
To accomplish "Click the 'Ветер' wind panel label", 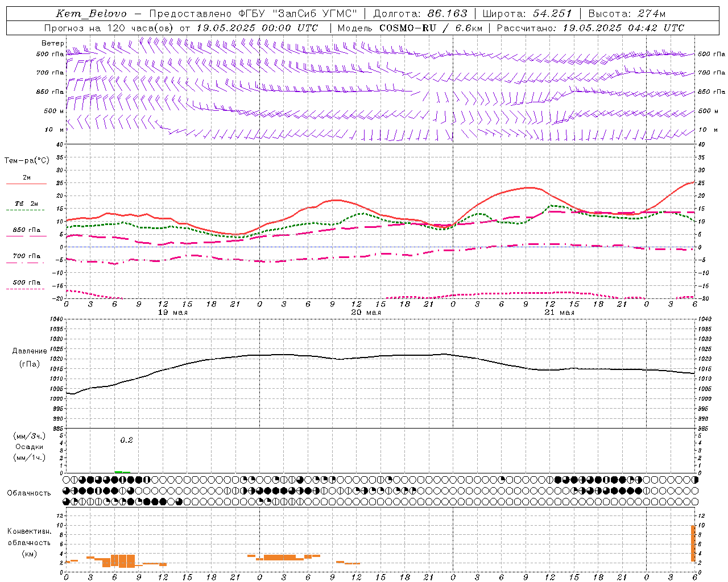I will [53, 43].
